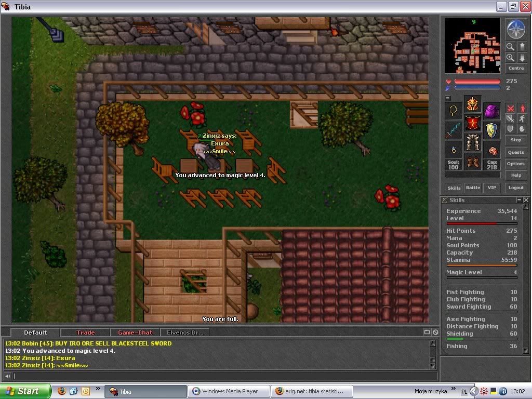Click the Logout button
The width and height of the screenshot is (532, 399).
[516, 188]
